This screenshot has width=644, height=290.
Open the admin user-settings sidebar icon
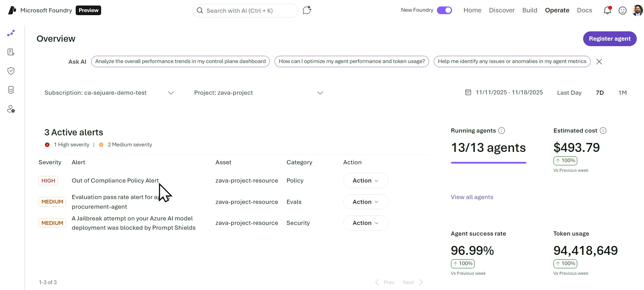click(x=11, y=109)
